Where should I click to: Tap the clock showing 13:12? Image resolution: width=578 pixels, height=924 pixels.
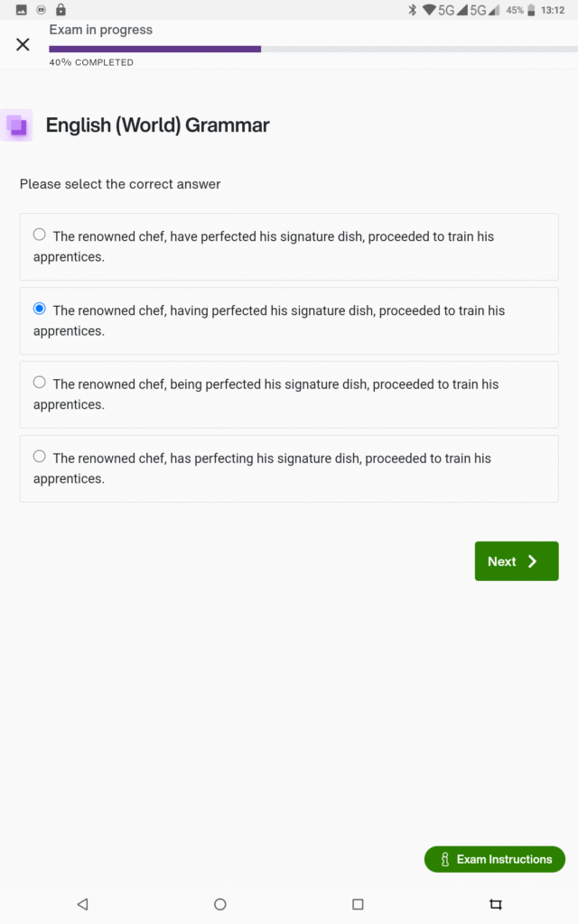tap(553, 10)
